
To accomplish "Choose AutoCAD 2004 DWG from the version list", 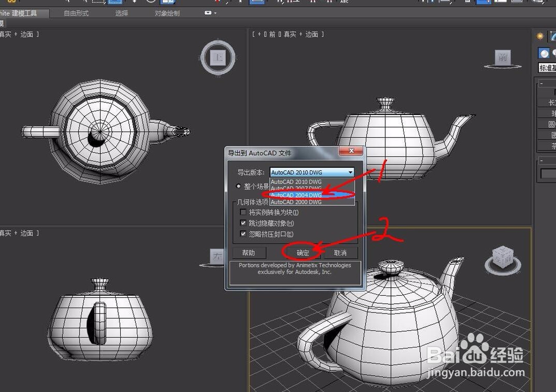I will click(312, 195).
